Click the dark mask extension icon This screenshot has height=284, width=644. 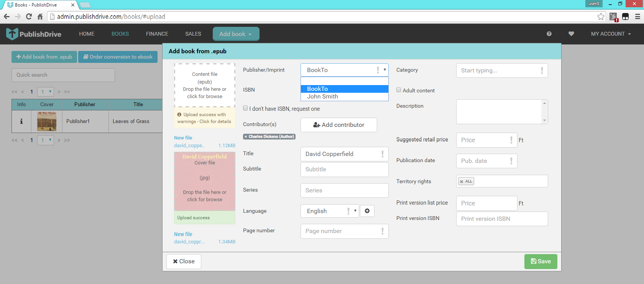(x=625, y=16)
